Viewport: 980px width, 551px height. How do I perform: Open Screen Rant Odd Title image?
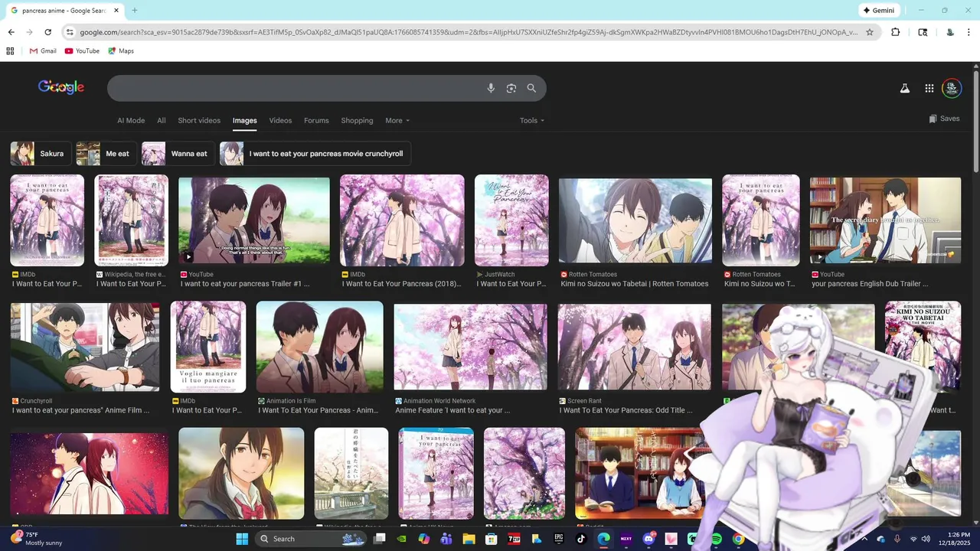pyautogui.click(x=635, y=347)
